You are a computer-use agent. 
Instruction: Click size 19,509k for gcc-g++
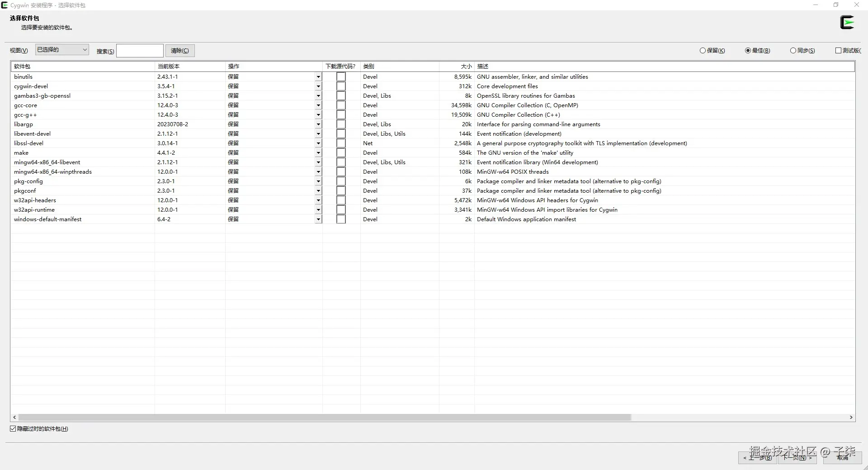461,115
